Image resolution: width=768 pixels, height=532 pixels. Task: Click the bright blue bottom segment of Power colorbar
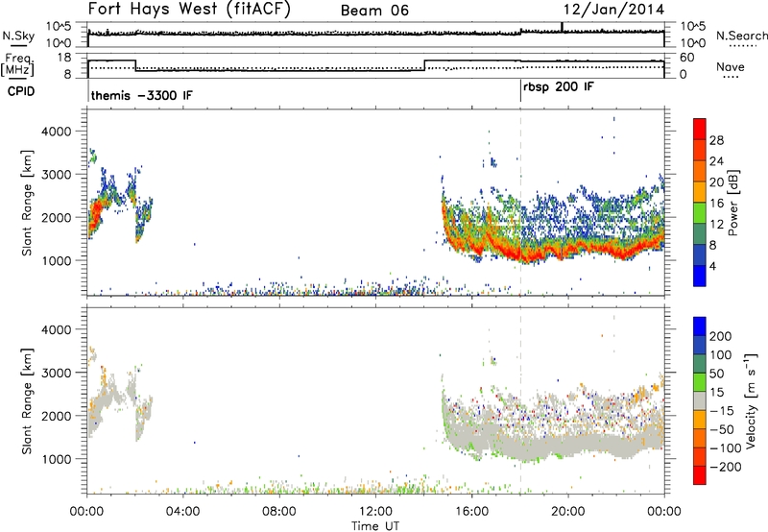(700, 276)
